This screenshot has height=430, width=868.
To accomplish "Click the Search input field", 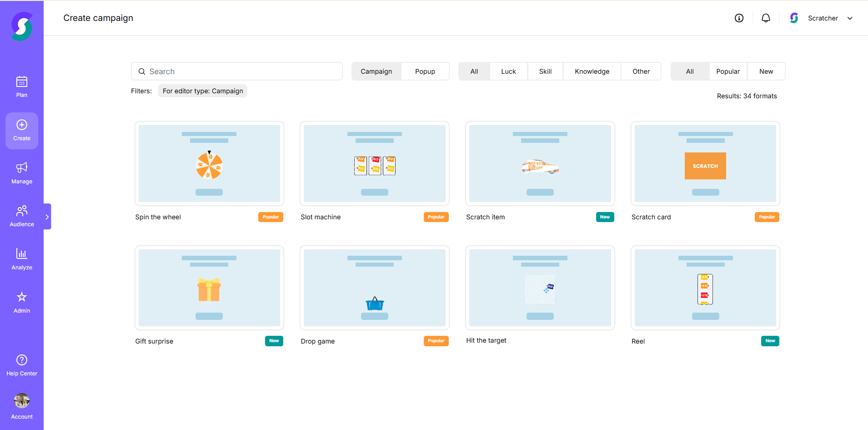I will 236,71.
